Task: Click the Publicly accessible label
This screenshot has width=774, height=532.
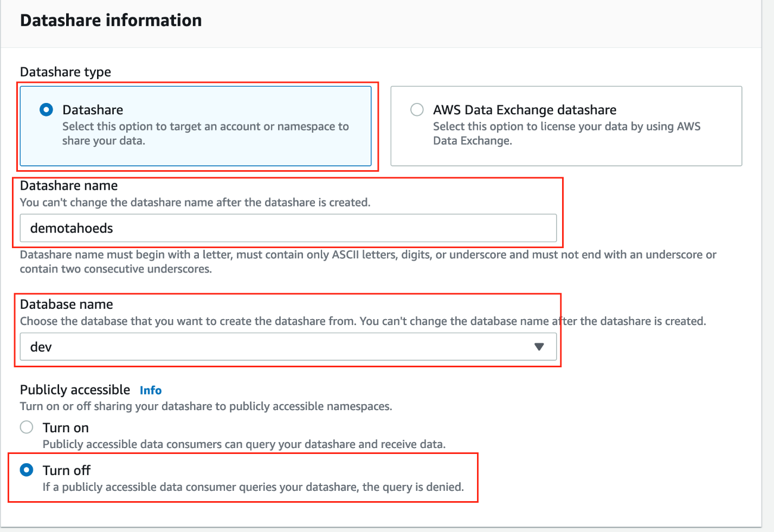Action: click(74, 390)
